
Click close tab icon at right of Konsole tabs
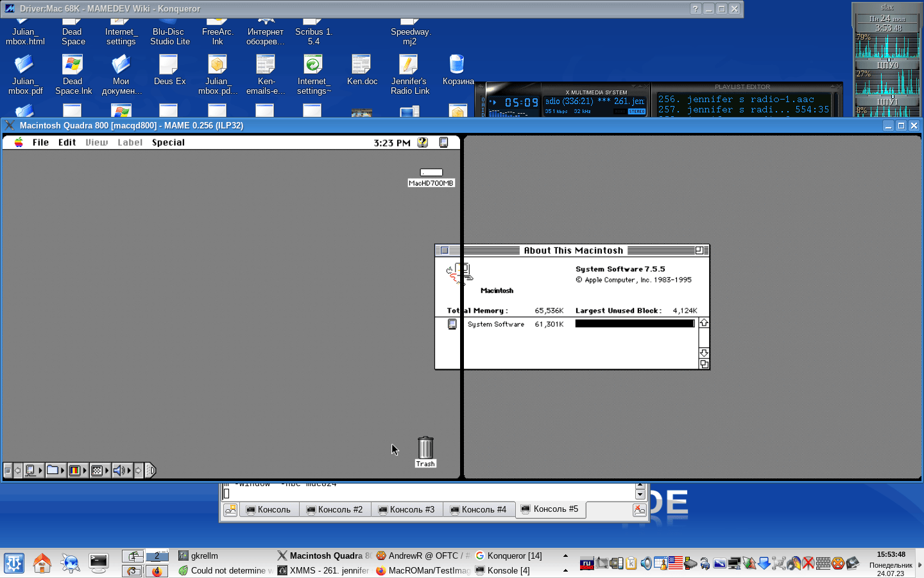coord(639,510)
